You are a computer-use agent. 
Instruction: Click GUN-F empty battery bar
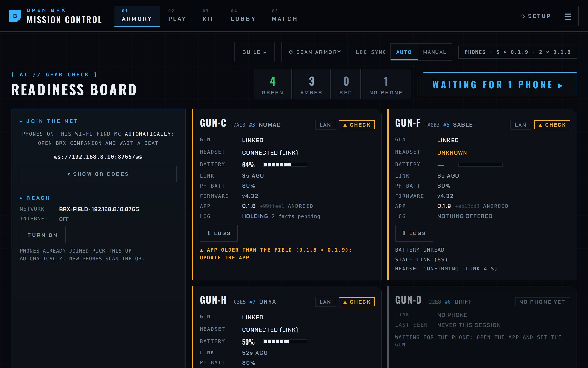[x=480, y=165]
